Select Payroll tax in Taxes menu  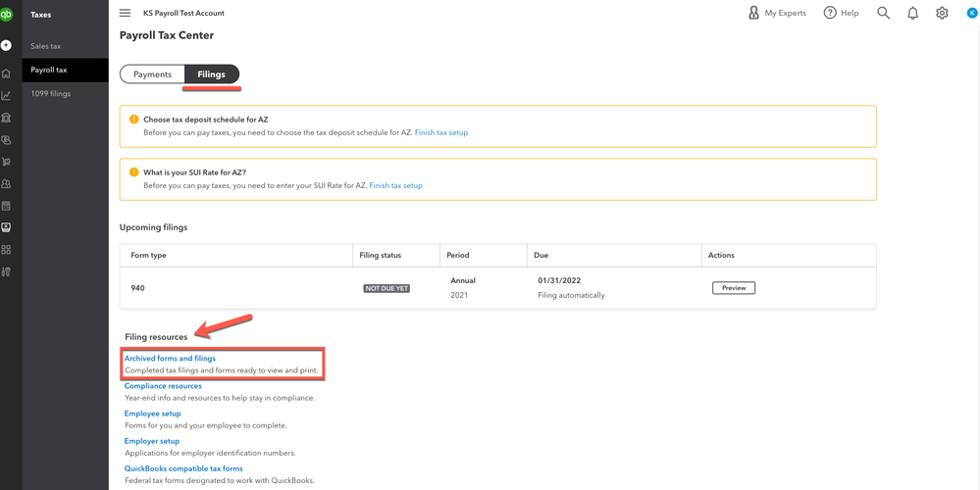coord(65,70)
